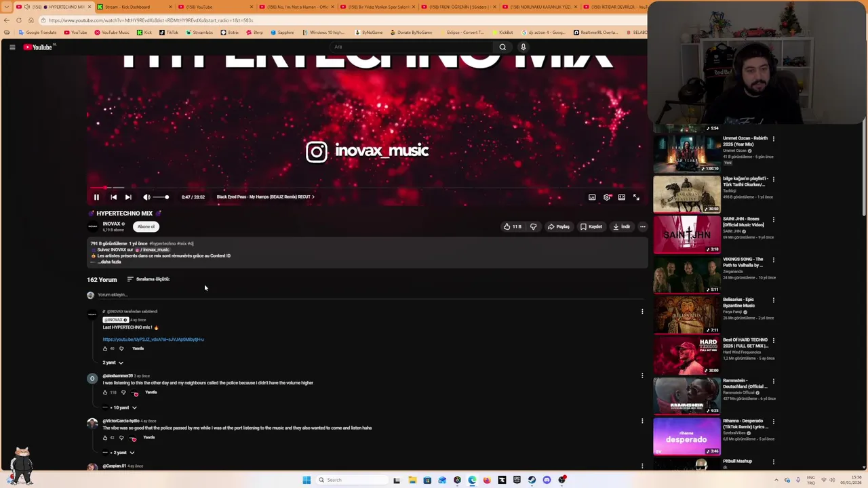Go back with browser back arrow
Viewport: 868px width, 488px height.
click(x=6, y=20)
